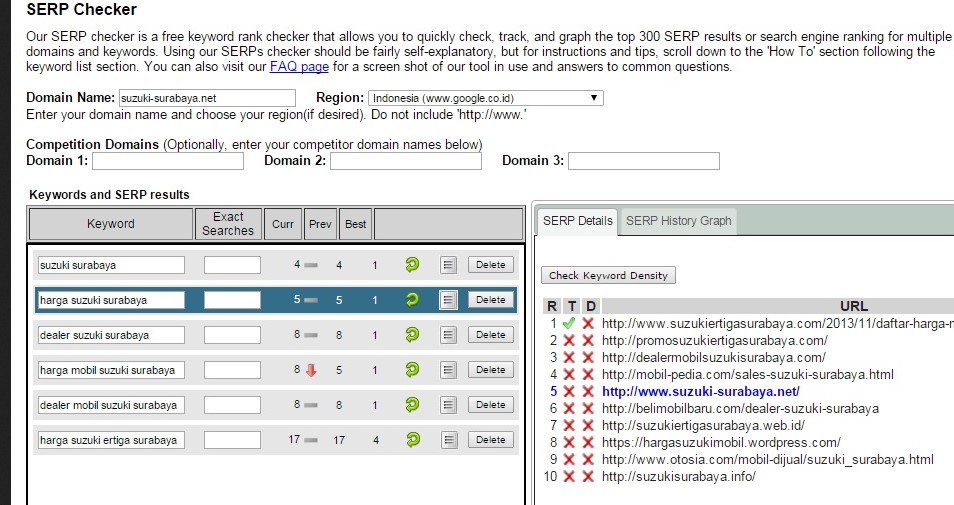Click the T column red X for result 2
Screen dimensions: 954x505
click(569, 341)
